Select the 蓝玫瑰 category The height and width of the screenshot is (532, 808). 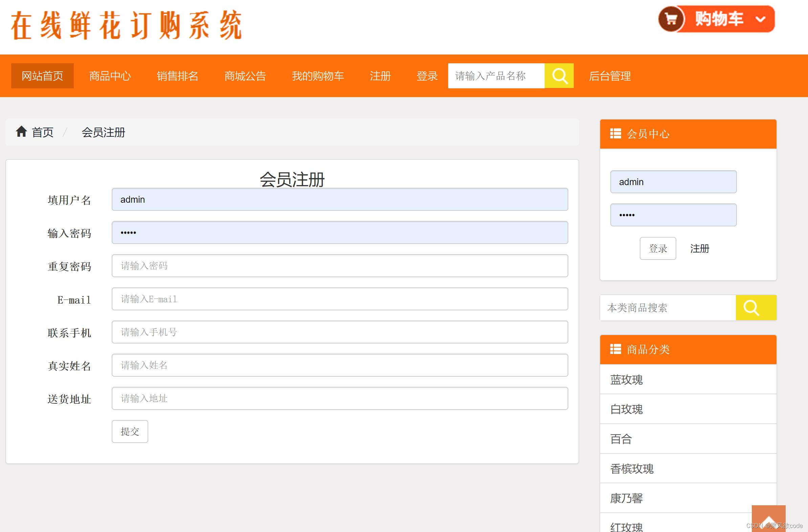(x=626, y=380)
